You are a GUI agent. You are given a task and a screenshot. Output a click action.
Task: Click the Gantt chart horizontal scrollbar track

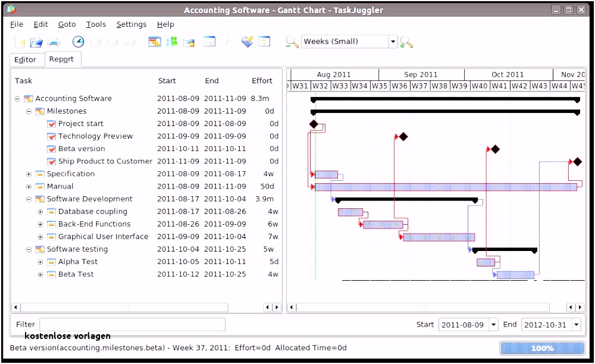click(x=422, y=307)
